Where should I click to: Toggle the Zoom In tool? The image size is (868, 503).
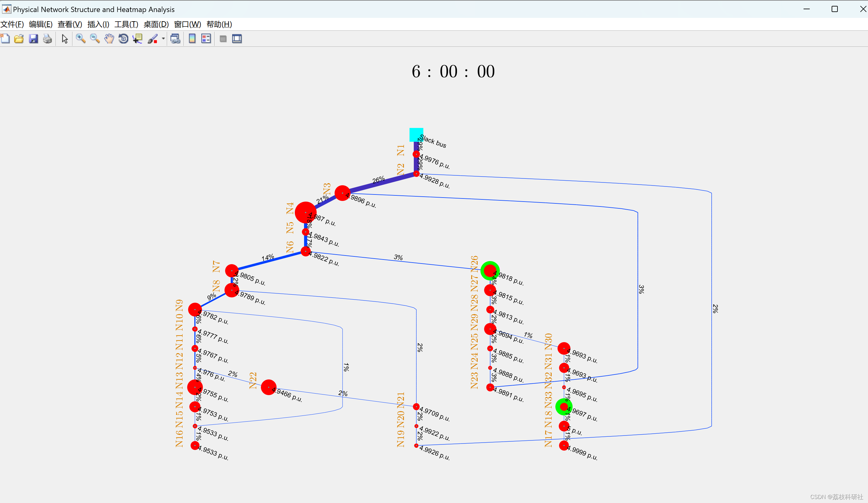pos(80,39)
